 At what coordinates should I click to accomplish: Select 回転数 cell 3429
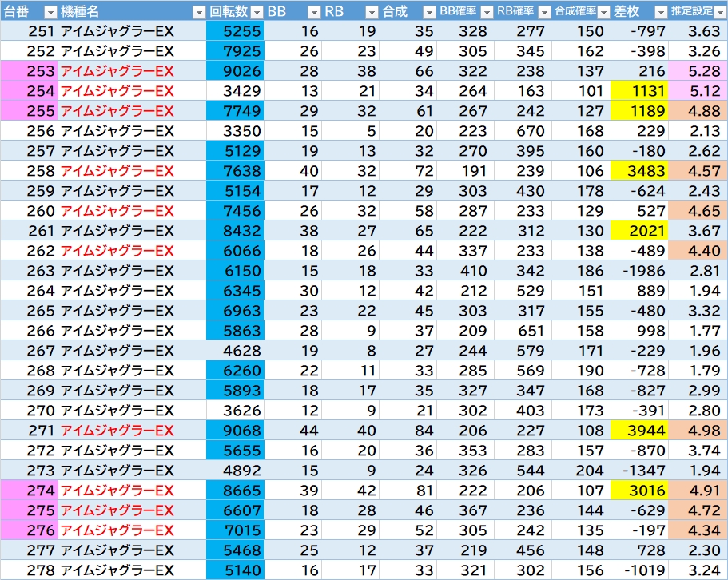(235, 91)
